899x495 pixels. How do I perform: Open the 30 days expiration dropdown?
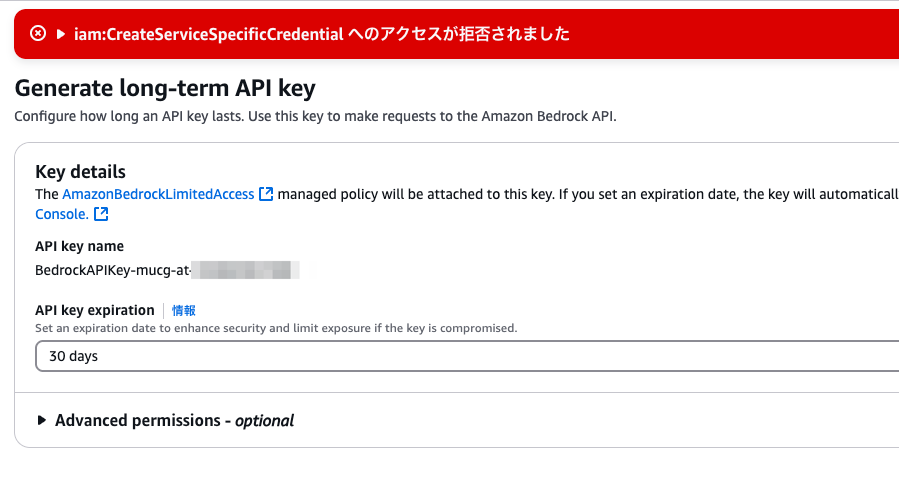467,356
